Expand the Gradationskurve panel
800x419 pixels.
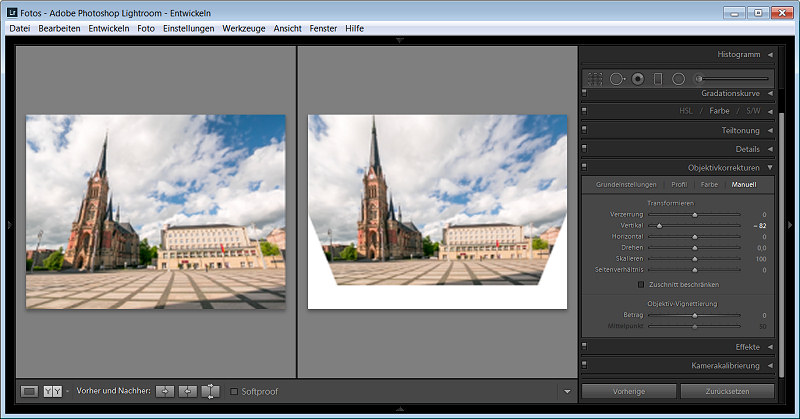coord(769,93)
